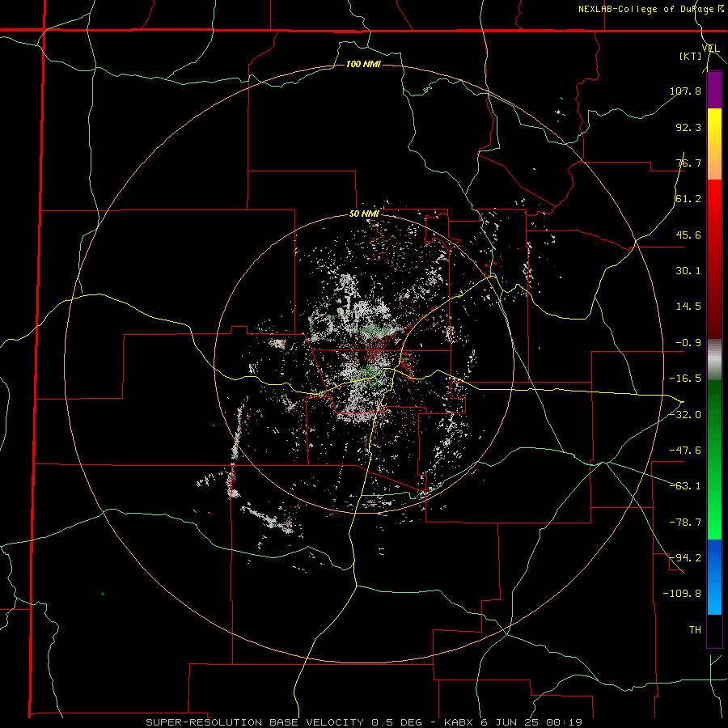Select the -16.5 value on the velocity scale
This screenshot has height=728, width=728.
(x=685, y=379)
